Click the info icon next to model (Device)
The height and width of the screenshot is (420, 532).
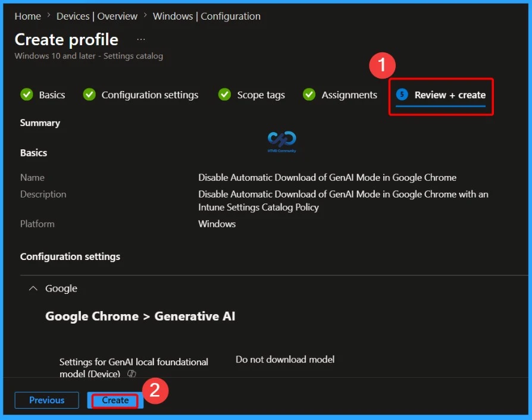[132, 374]
